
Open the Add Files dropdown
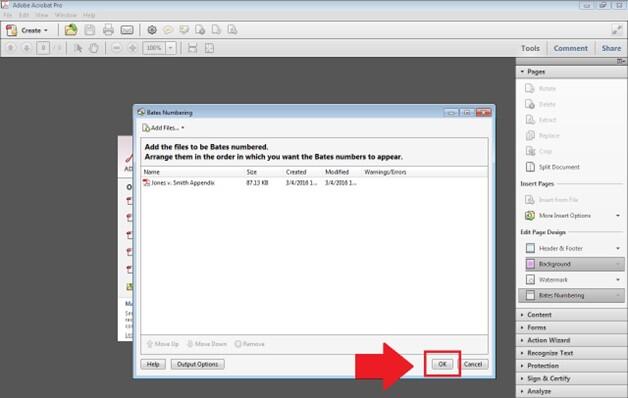(163, 128)
